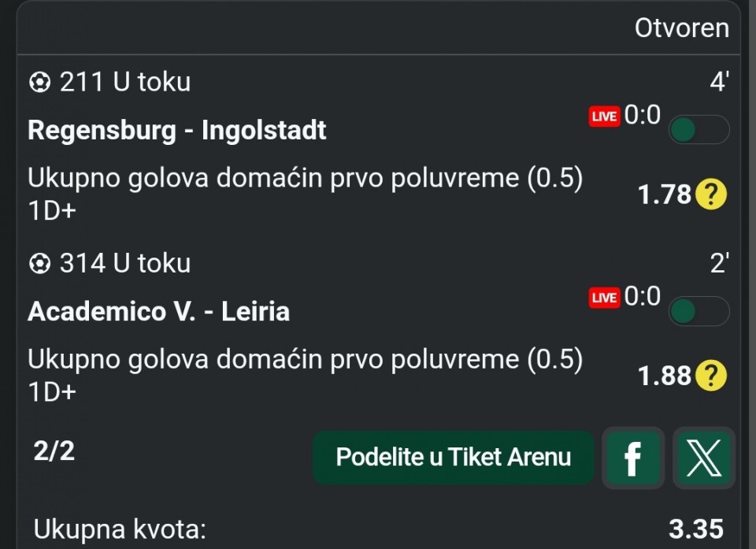The image size is (756, 549).
Task: Click the Facebook share icon
Action: coord(632,458)
